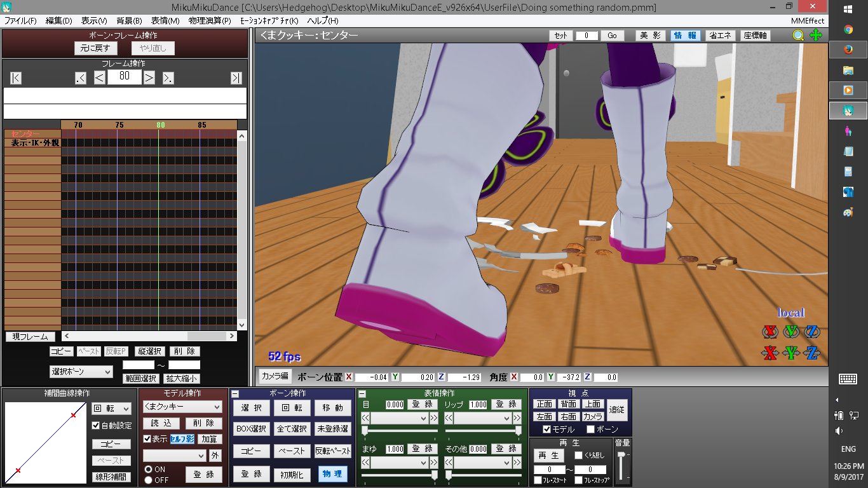The image size is (868, 488).
Task: Click the Y translation axis handle
Action: (791, 353)
